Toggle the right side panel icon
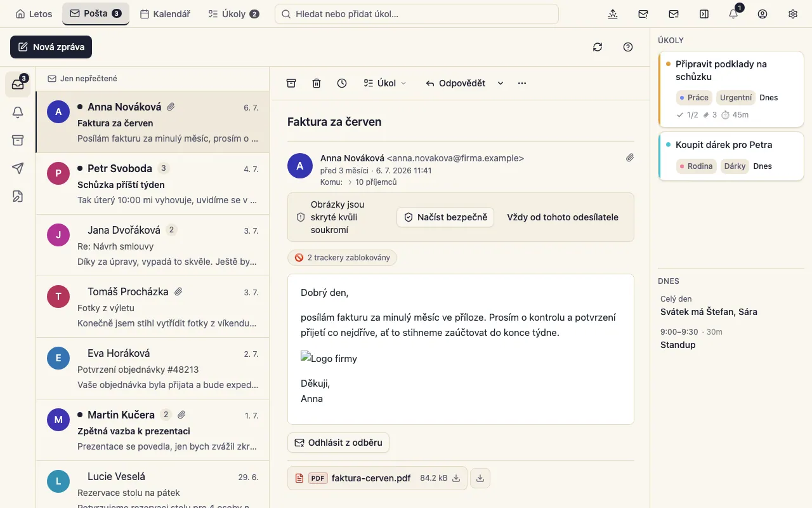Screen dimensions: 812x508 (704, 14)
